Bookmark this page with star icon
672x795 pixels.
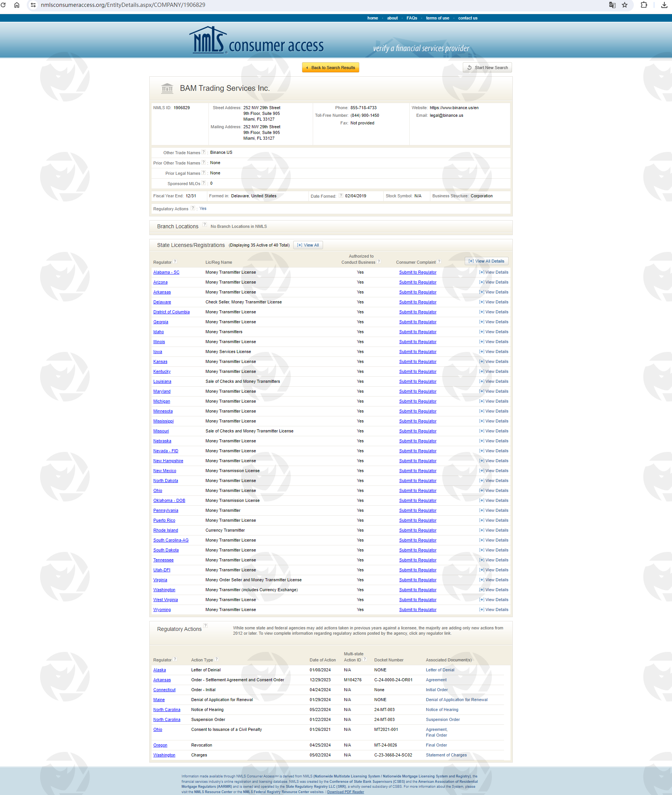(625, 5)
